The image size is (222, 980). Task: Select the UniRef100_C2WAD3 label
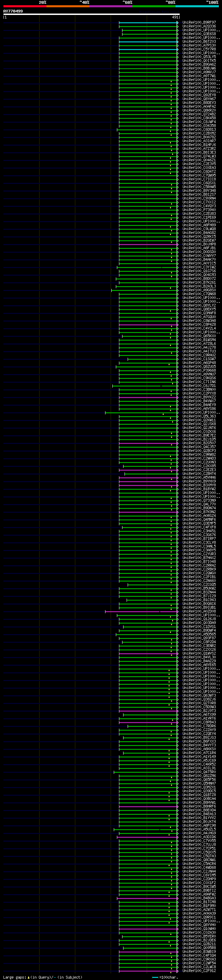pyautogui.click(x=199, y=459)
